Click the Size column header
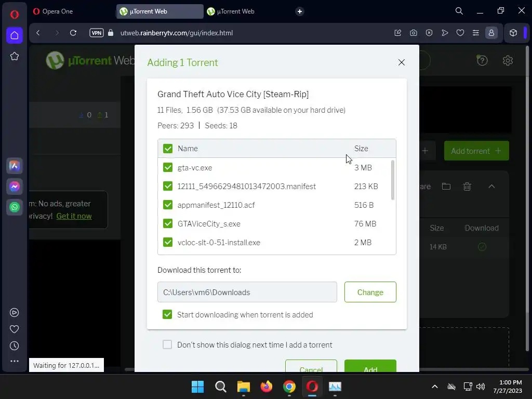Viewport: 532px width, 399px height. click(x=361, y=149)
